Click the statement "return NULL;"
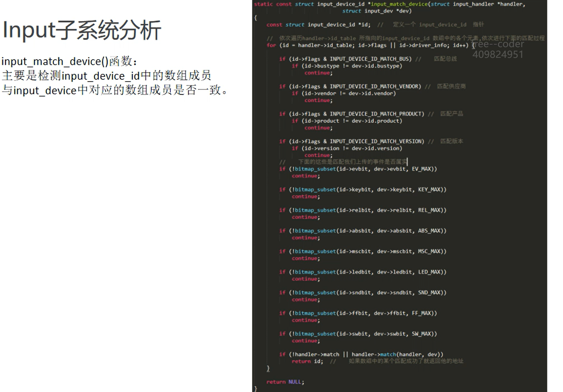The image size is (563, 392). pyautogui.click(x=285, y=382)
